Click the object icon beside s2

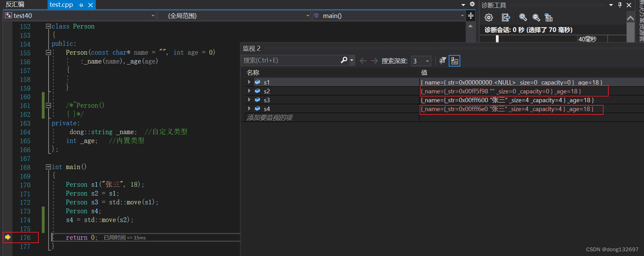pos(257,91)
